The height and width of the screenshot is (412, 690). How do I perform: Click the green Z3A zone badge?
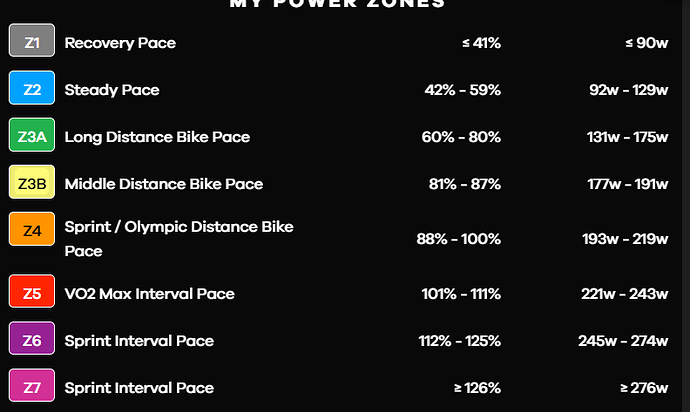(32, 135)
